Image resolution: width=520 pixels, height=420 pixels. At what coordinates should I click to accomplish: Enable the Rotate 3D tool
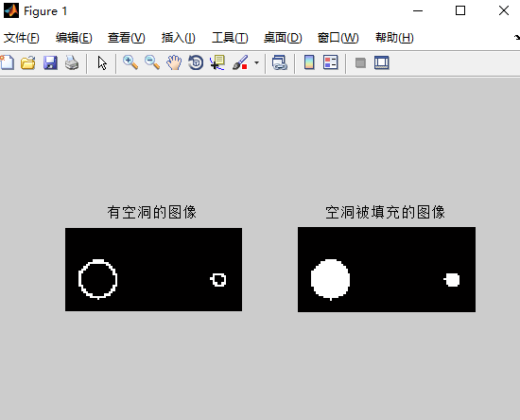point(196,62)
